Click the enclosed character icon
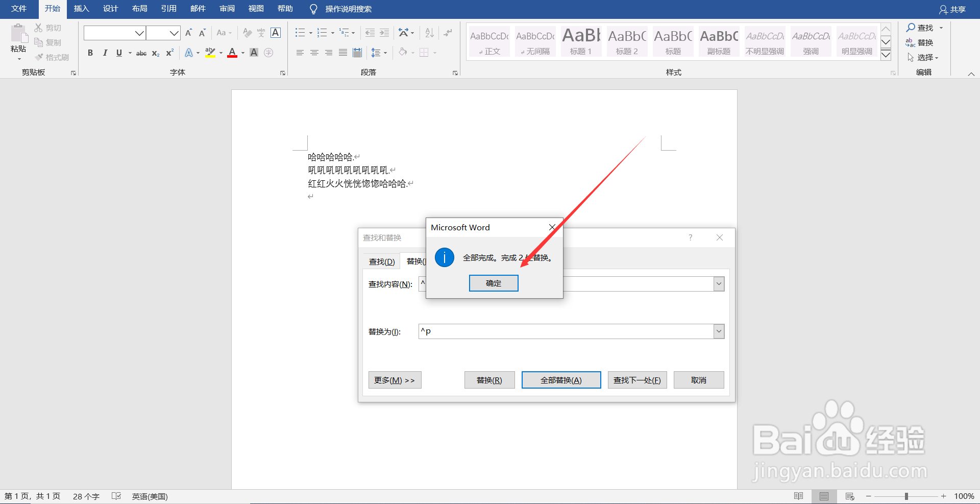This screenshot has height=504, width=980. pos(268,53)
